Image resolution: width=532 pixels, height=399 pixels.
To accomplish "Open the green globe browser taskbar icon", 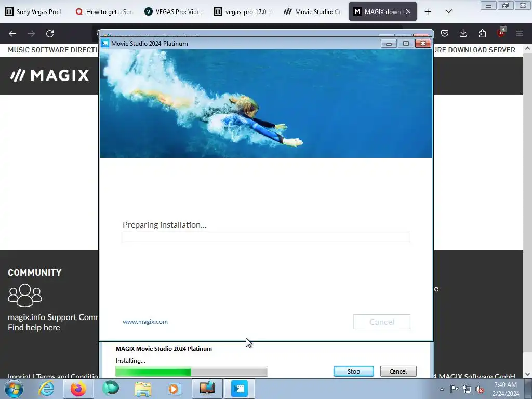I will tap(111, 389).
